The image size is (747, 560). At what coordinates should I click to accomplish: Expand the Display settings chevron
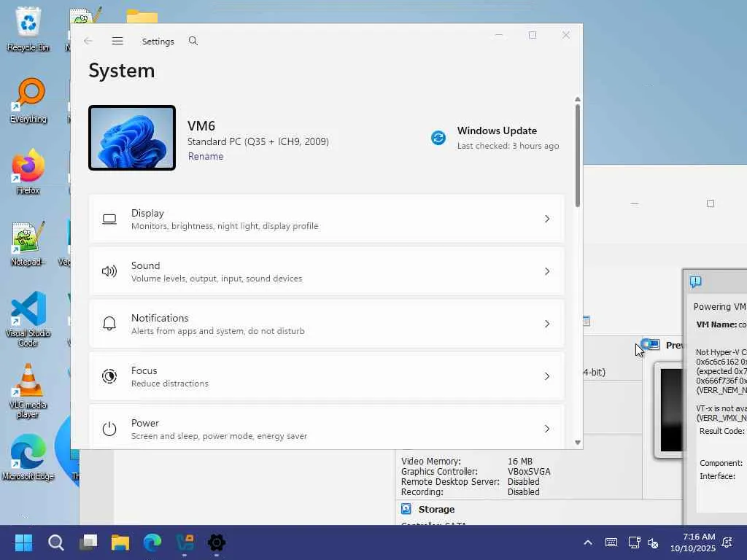click(547, 219)
